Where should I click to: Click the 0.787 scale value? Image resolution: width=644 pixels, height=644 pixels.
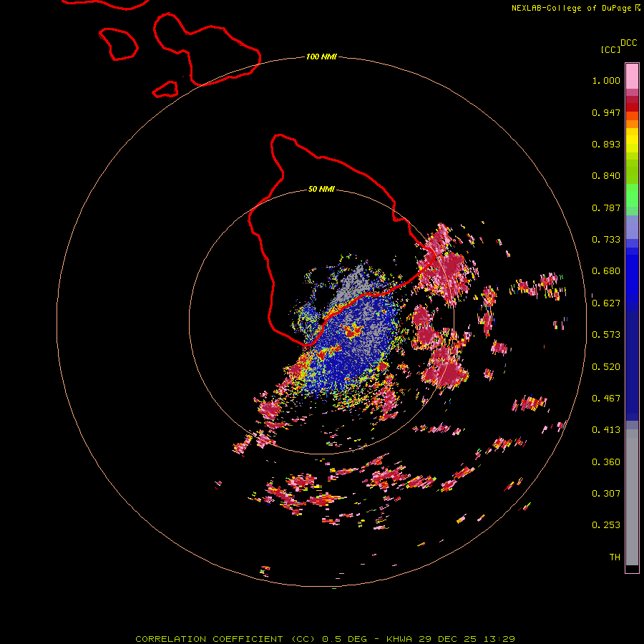click(606, 208)
